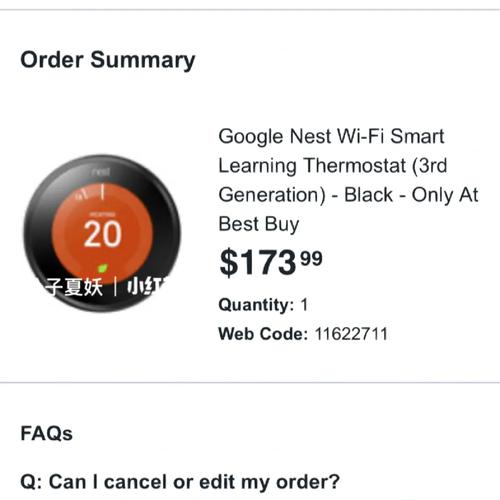Click the nest logo atop the thermostat
500x500 pixels.
pos(101,172)
